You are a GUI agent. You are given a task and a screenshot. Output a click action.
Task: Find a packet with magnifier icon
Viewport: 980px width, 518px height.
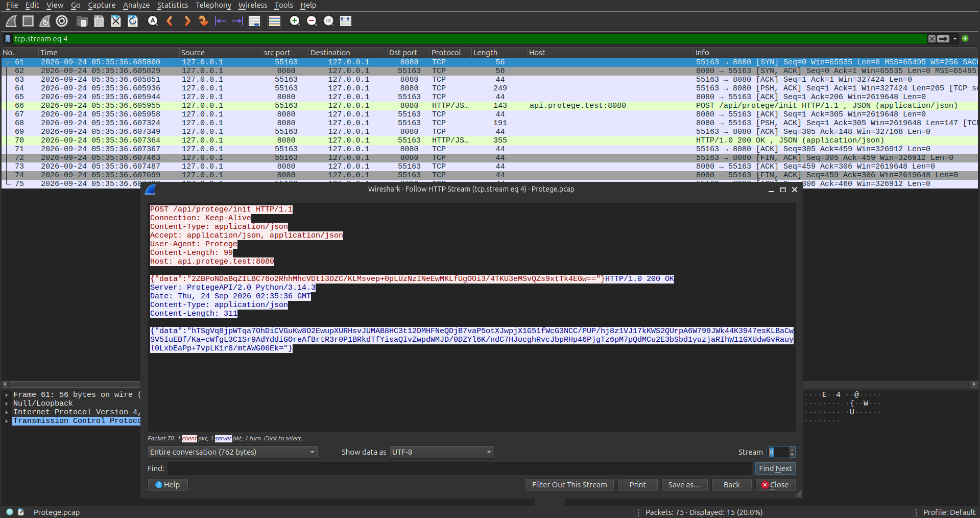click(153, 21)
